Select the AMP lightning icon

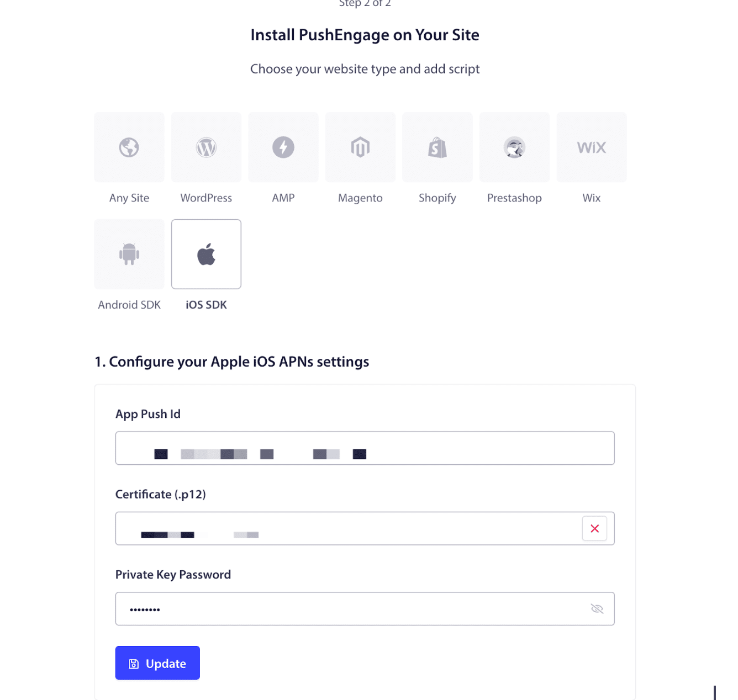[283, 147]
